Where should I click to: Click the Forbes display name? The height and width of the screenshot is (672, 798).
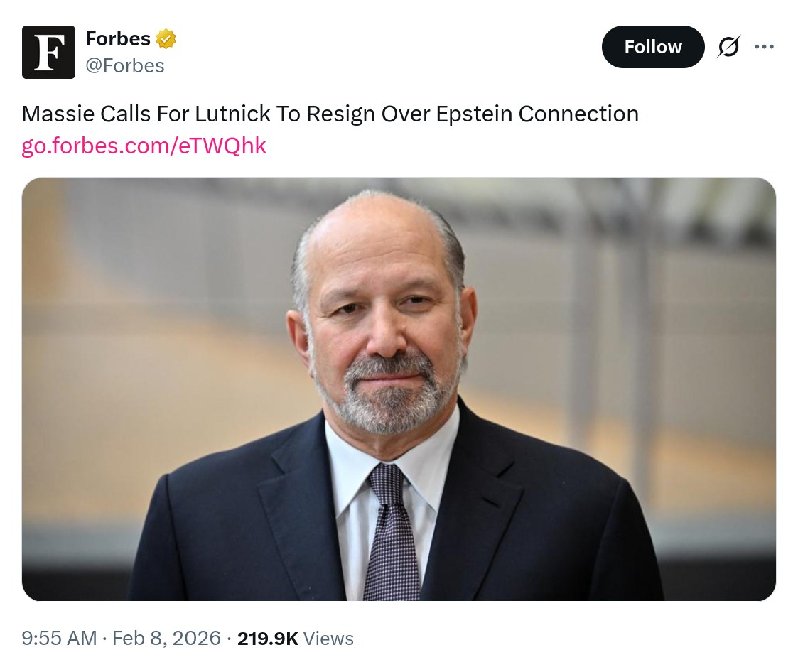118,39
